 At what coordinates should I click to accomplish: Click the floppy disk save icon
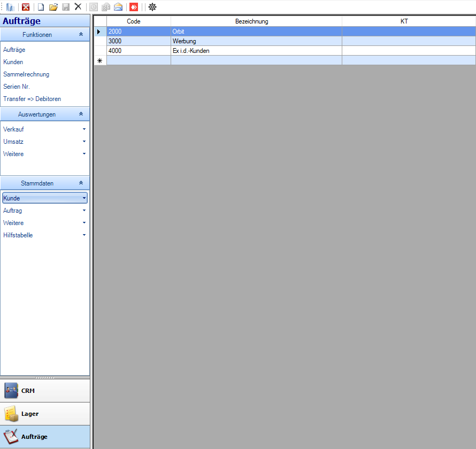66,6
